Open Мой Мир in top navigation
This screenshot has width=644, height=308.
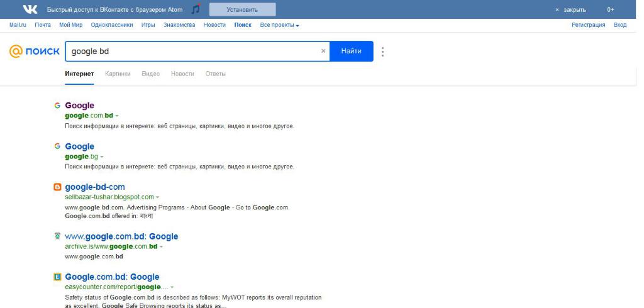click(x=70, y=25)
